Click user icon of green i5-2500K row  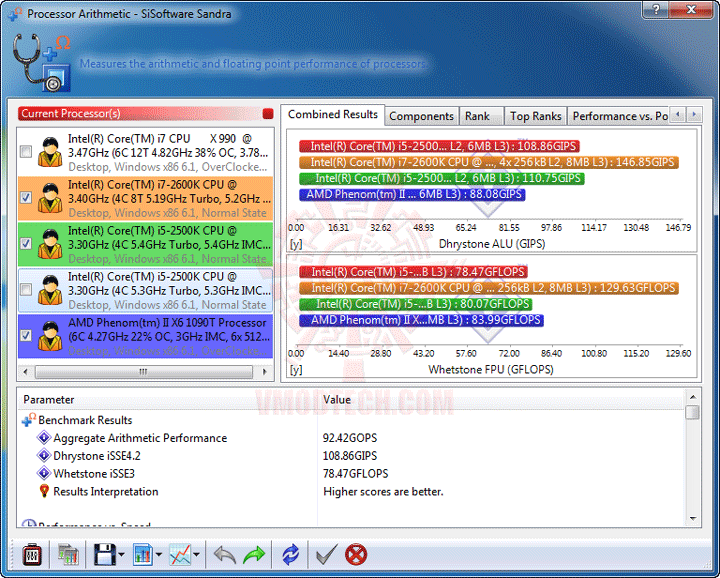50,244
